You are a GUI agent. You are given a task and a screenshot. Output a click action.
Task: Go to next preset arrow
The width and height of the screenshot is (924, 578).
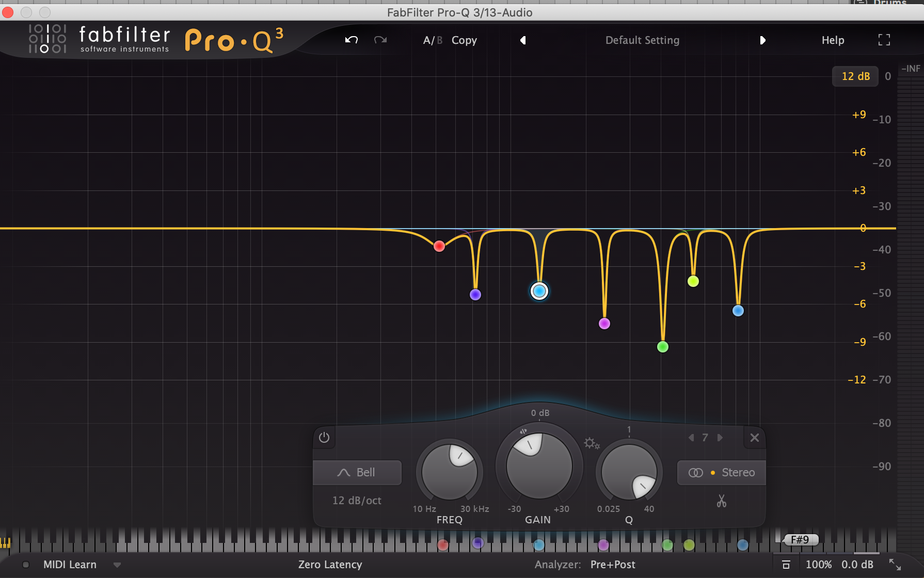point(762,40)
